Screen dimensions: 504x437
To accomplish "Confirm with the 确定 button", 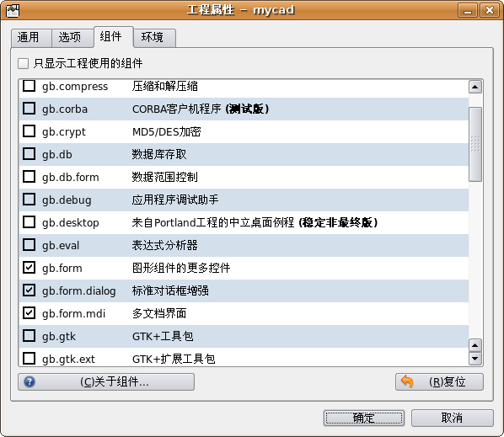I will [363, 418].
